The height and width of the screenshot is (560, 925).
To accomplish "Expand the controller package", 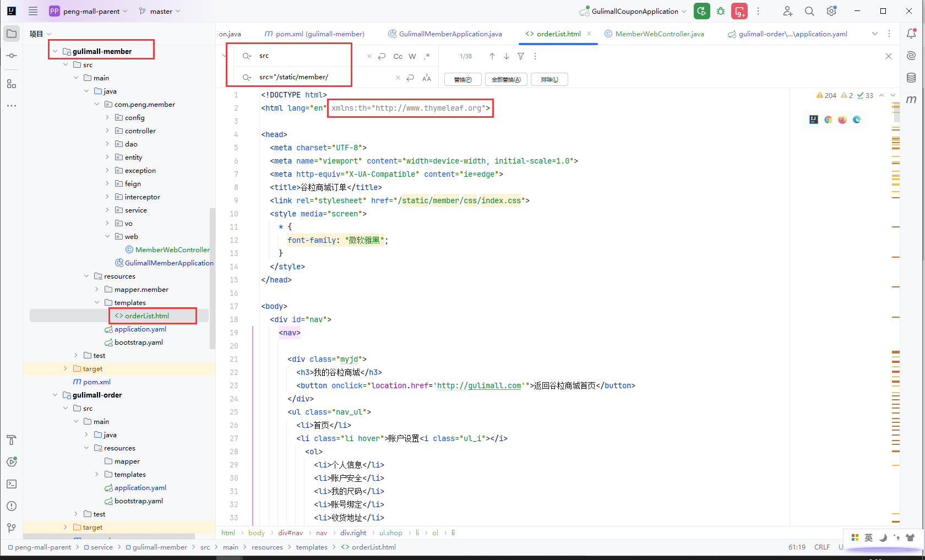I will point(107,131).
